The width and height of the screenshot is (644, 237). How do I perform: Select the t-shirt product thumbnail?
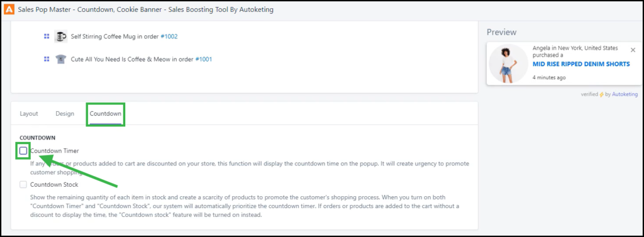coord(61,59)
